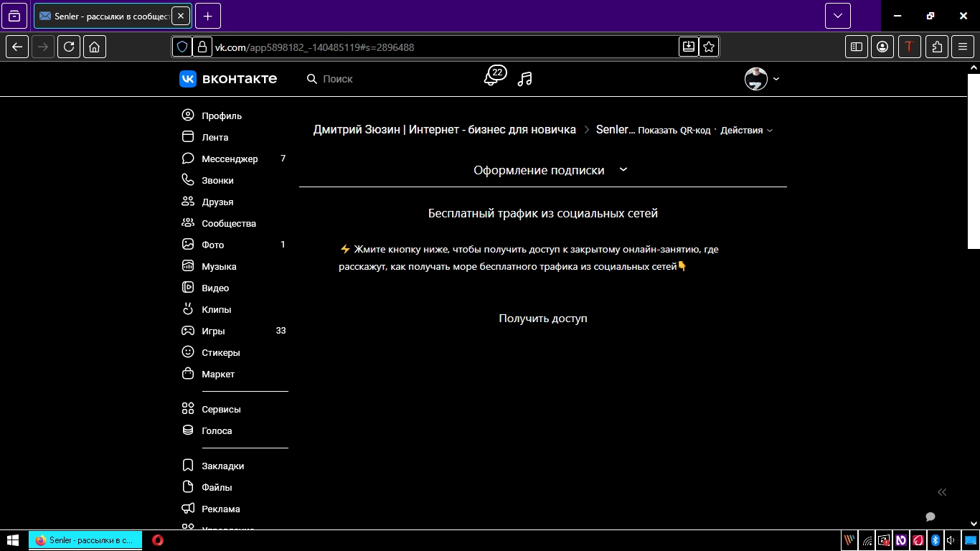980x551 pixels.
Task: Click the VKontakte logo
Action: [x=228, y=79]
